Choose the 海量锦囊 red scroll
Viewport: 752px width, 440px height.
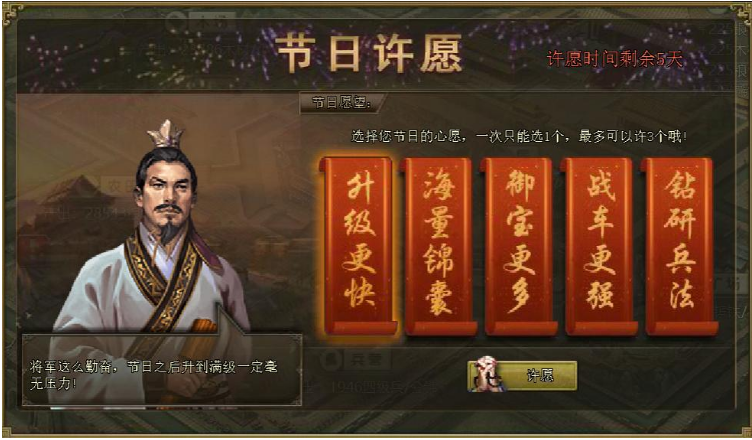[x=439, y=246]
